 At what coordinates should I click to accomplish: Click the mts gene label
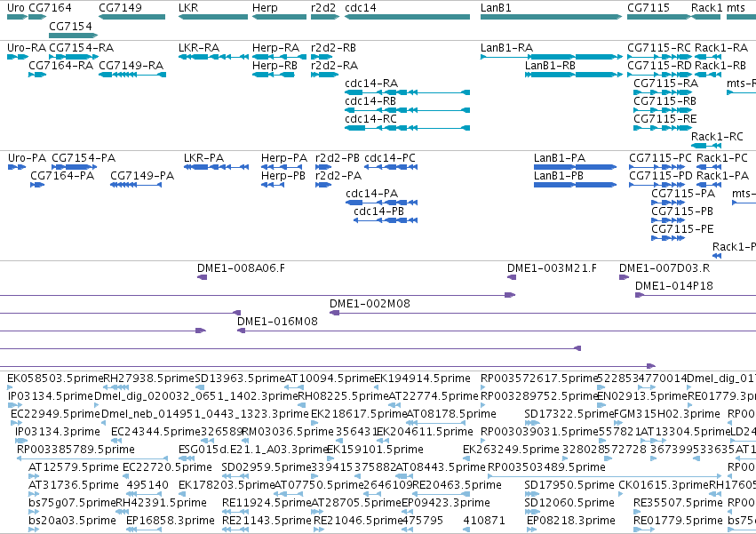coord(736,8)
